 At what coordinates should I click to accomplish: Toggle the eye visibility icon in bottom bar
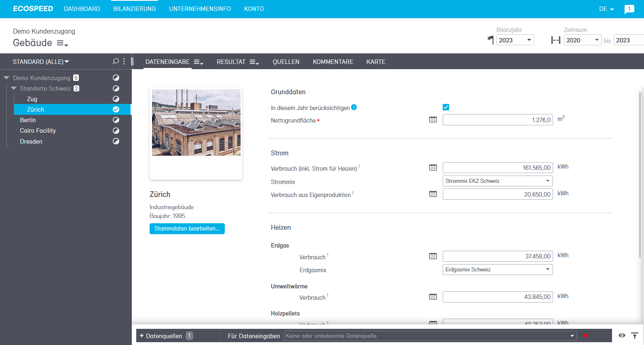click(x=622, y=336)
